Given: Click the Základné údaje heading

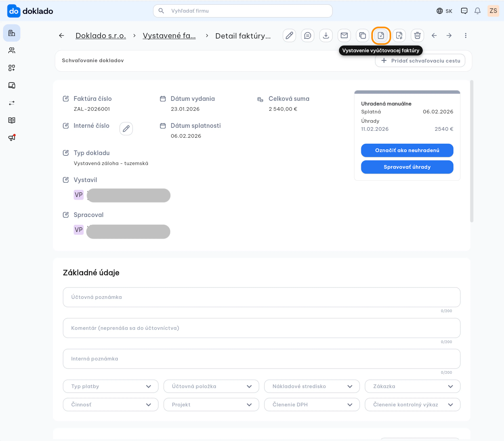Looking at the screenshot, I should click(91, 273).
